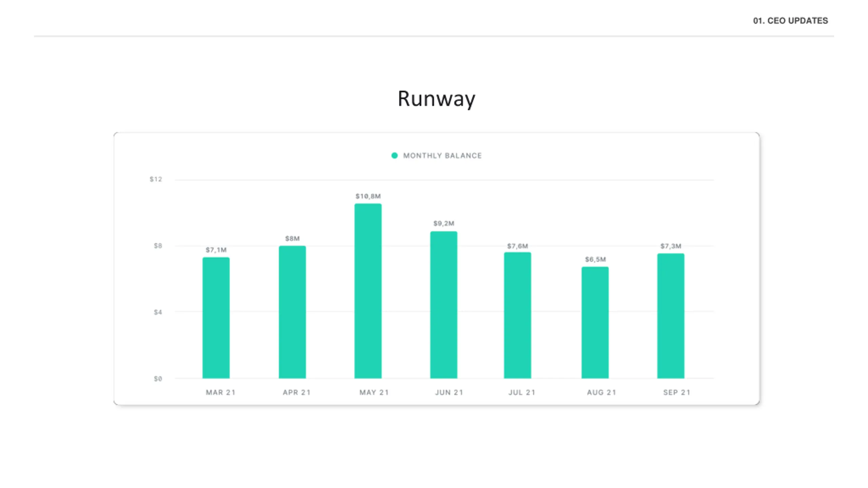868x488 pixels.
Task: Click the $12 axis label
Action: point(156,179)
